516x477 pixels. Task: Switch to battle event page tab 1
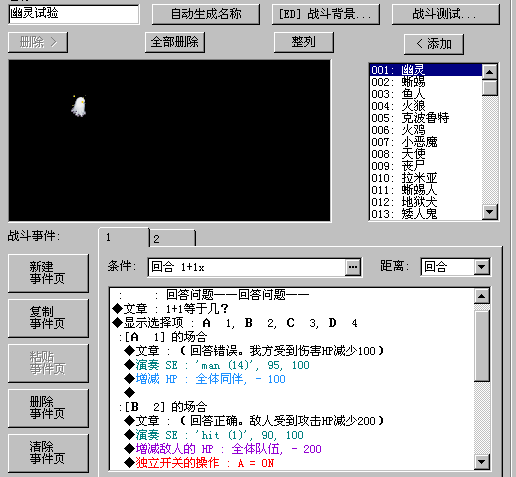coord(124,237)
